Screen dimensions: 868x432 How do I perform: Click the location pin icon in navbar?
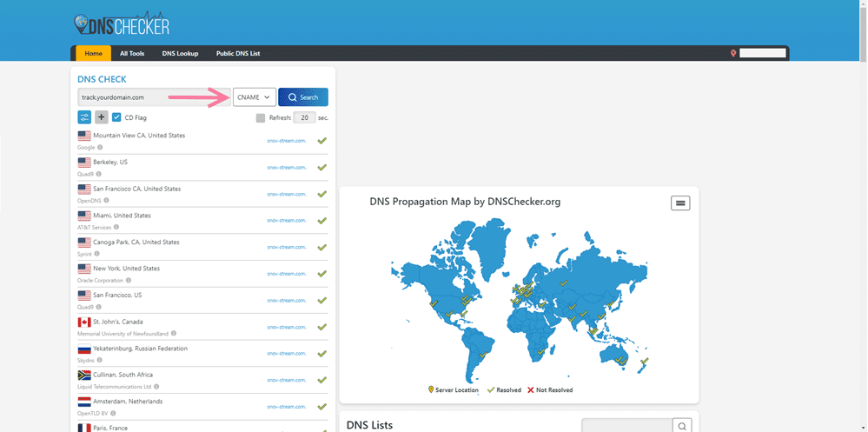(x=733, y=54)
